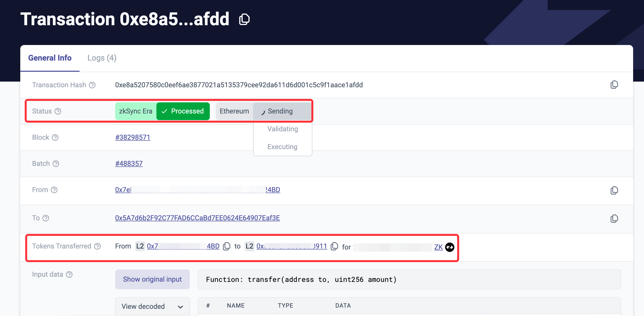The image size is (644, 316).
Task: Open recipient address ending 911 in Tokens Transferred
Action: pyautogui.click(x=292, y=246)
